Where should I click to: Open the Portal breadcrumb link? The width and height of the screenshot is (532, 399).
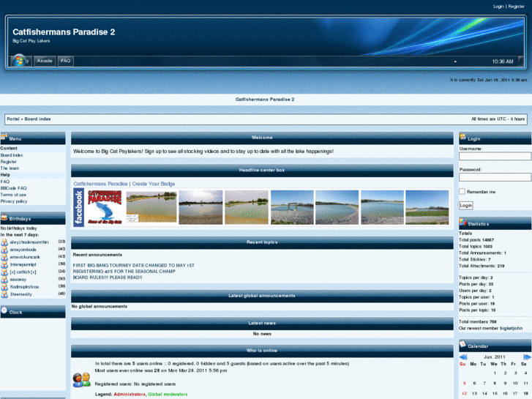tap(13, 119)
